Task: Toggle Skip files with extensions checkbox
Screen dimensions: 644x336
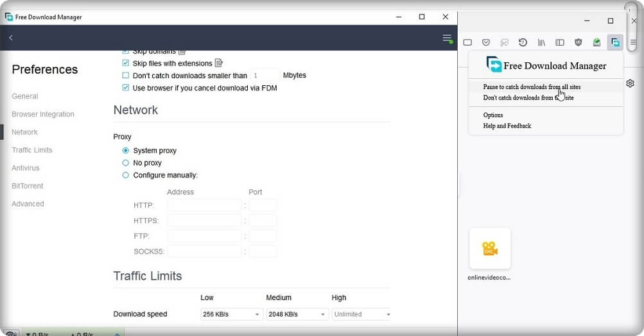Action: pyautogui.click(x=126, y=63)
